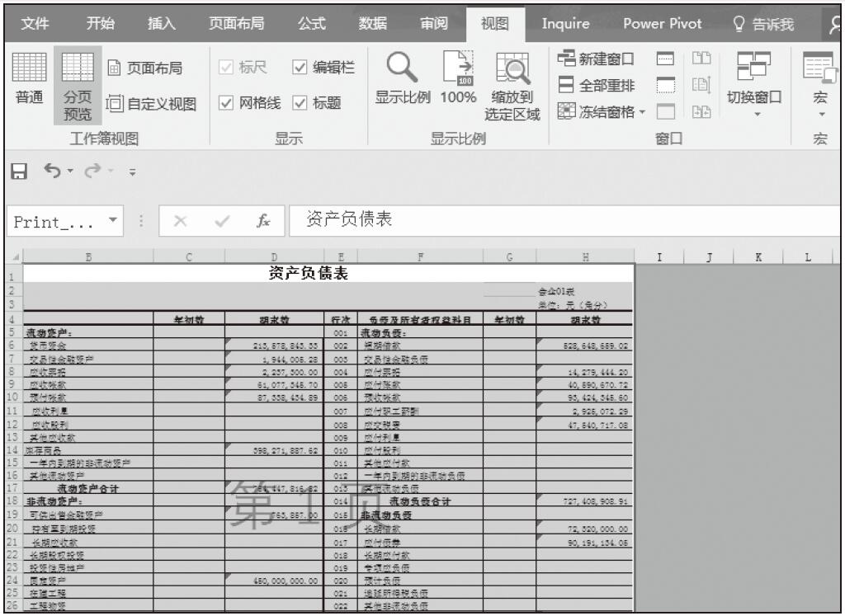Create a New Window (新建窗口)
The image size is (845, 616).
click(x=596, y=59)
